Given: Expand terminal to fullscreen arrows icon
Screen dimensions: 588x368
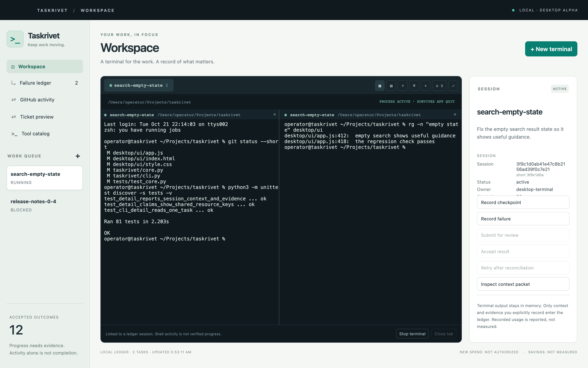Looking at the screenshot, I should click(x=453, y=86).
